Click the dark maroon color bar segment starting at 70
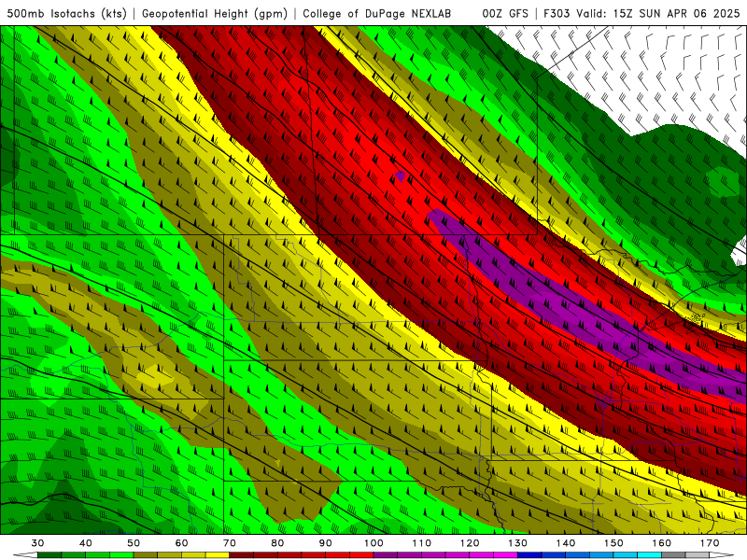This screenshot has height=560, width=747. [242, 555]
